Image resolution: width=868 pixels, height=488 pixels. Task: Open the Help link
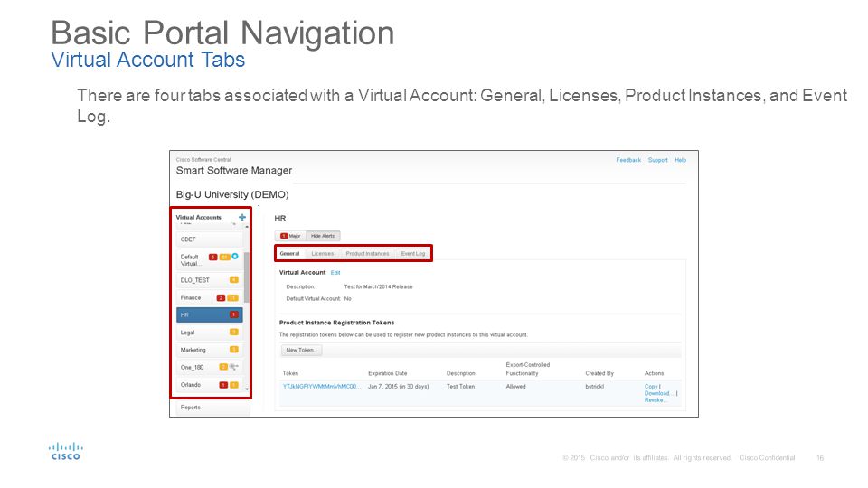(x=680, y=160)
